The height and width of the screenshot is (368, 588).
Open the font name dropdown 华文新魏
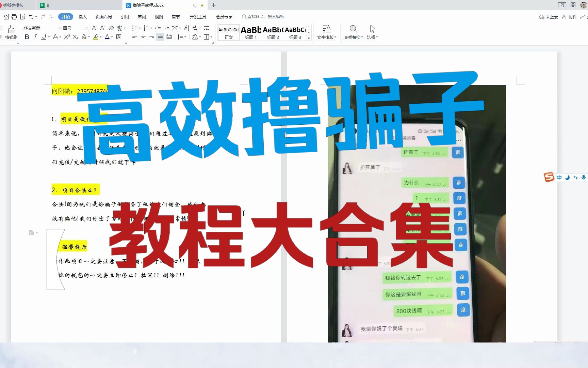pos(60,28)
